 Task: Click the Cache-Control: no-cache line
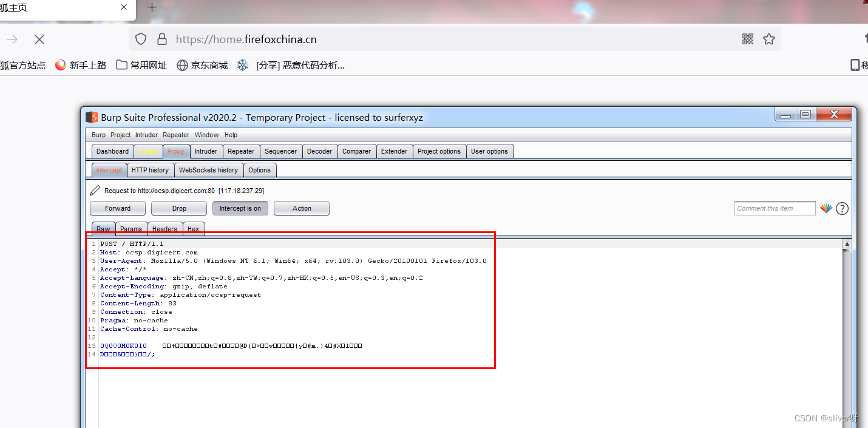(149, 329)
